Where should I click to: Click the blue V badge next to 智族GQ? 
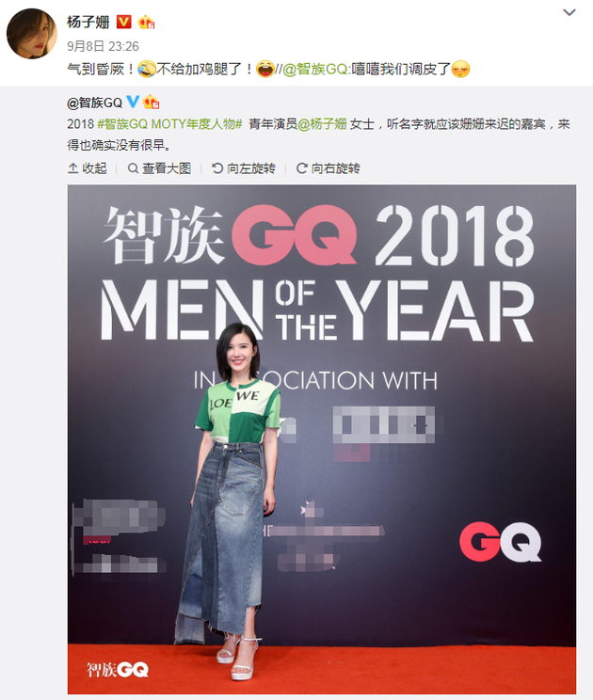tap(133, 102)
